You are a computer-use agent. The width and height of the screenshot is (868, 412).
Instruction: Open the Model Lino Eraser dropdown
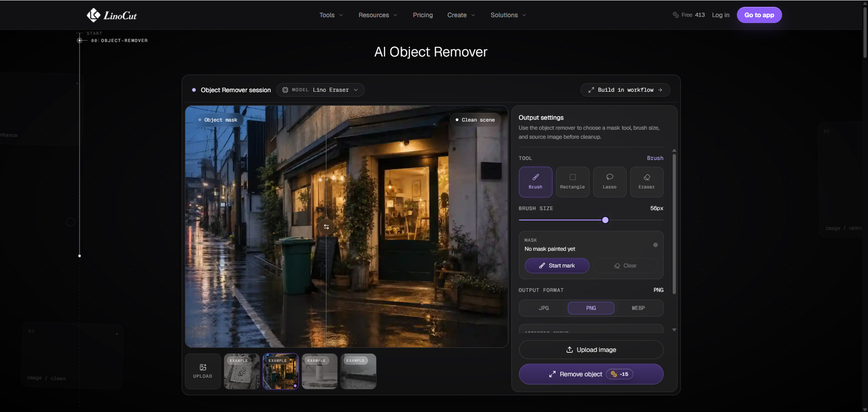click(x=320, y=90)
